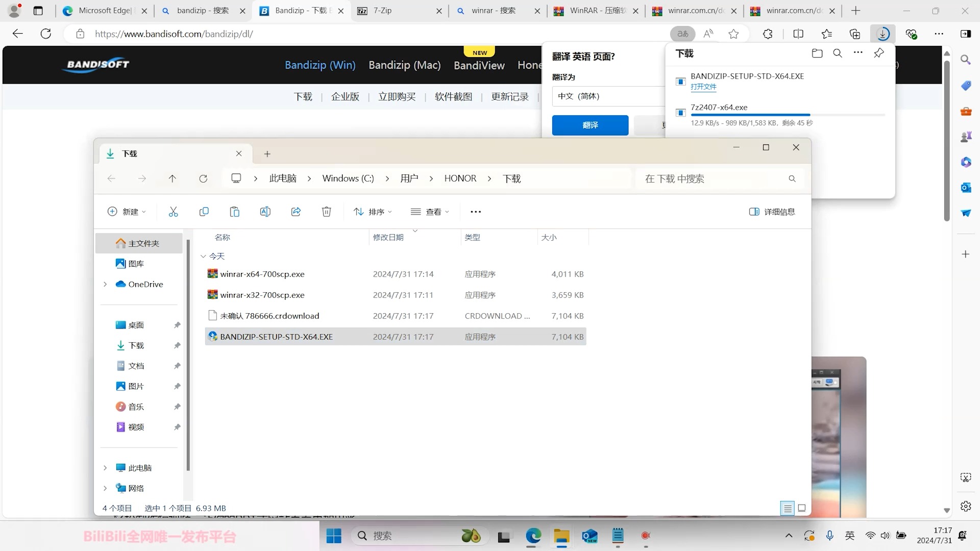Collapse the 今天 group
The height and width of the screenshot is (551, 980).
pos(203,256)
